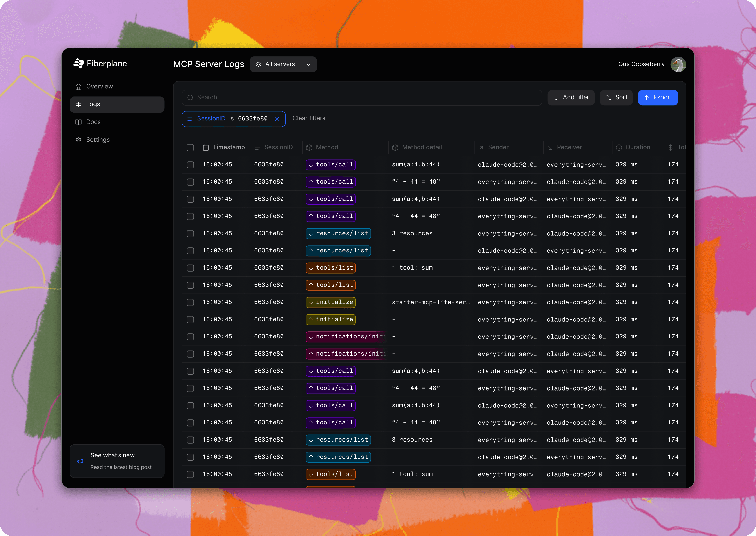The height and width of the screenshot is (536, 756).
Task: Open Gus Gooseberry's avatar picture
Action: (678, 64)
